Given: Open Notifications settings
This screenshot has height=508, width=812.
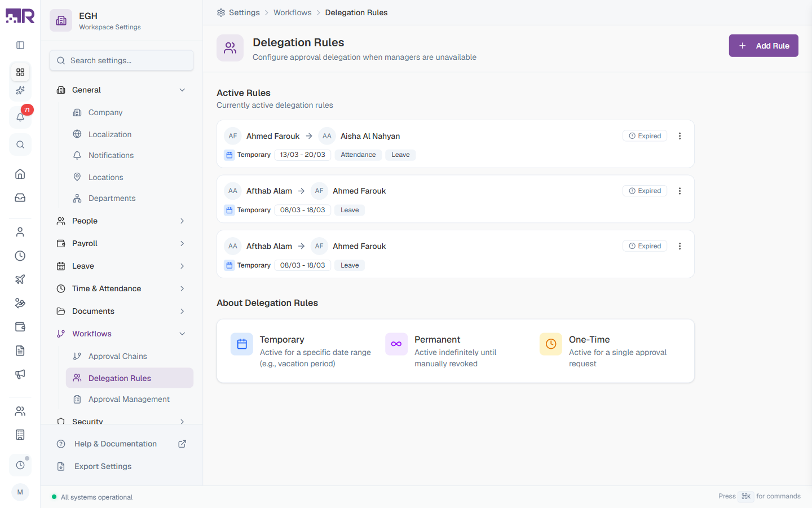Looking at the screenshot, I should coord(130,155).
